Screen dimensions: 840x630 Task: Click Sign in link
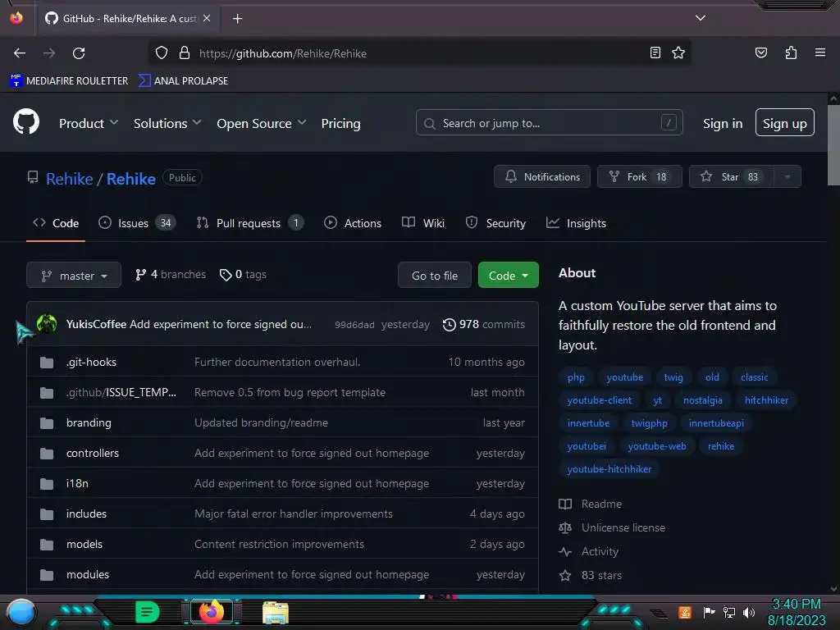click(723, 123)
